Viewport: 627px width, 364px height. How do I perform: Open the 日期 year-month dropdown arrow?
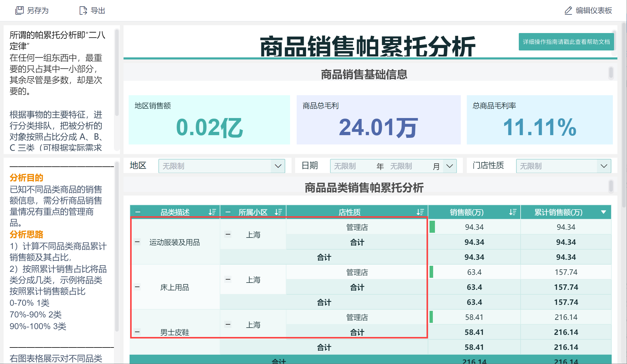(450, 166)
